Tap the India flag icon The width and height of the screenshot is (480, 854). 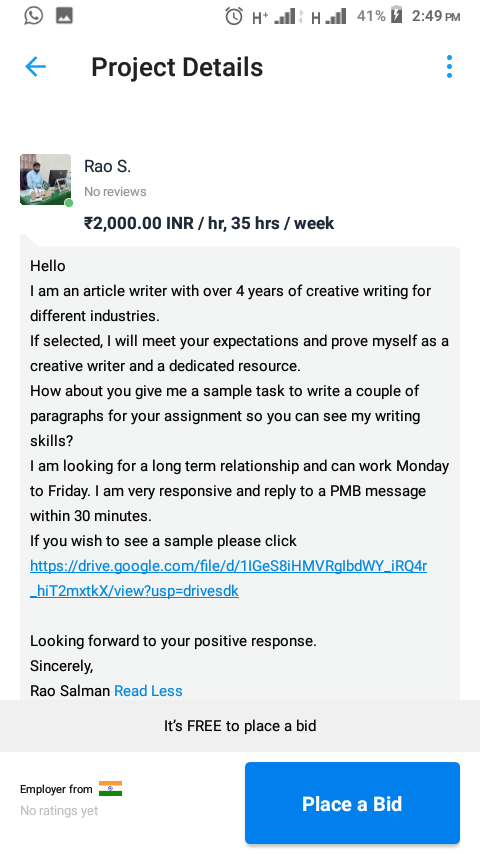click(x=110, y=789)
